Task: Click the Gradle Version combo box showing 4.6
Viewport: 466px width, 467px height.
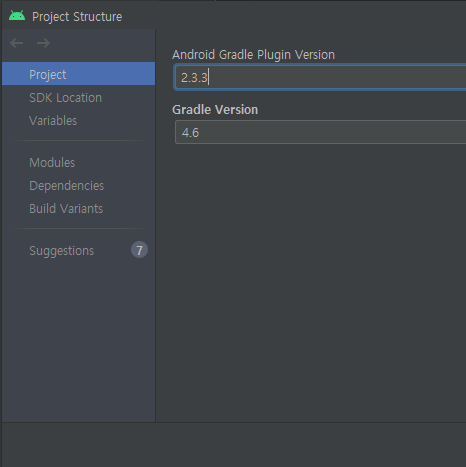Action: coord(320,132)
